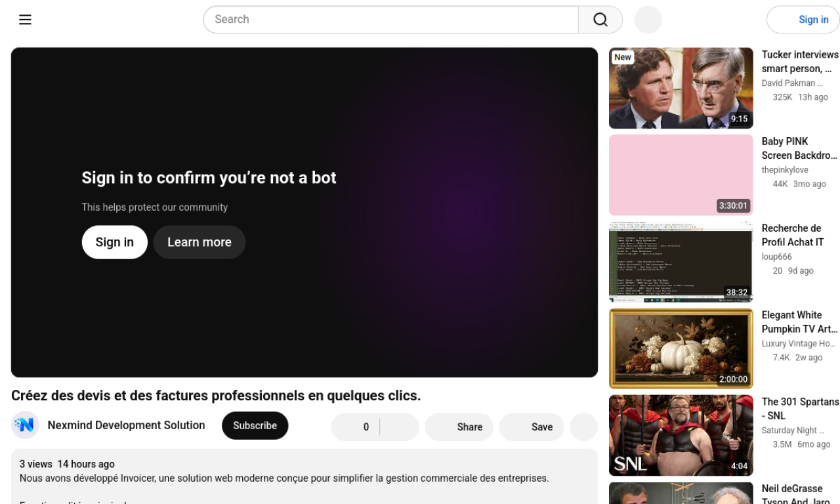The image size is (840, 504).
Task: Visit the thepinkylove channel
Action: point(785,170)
